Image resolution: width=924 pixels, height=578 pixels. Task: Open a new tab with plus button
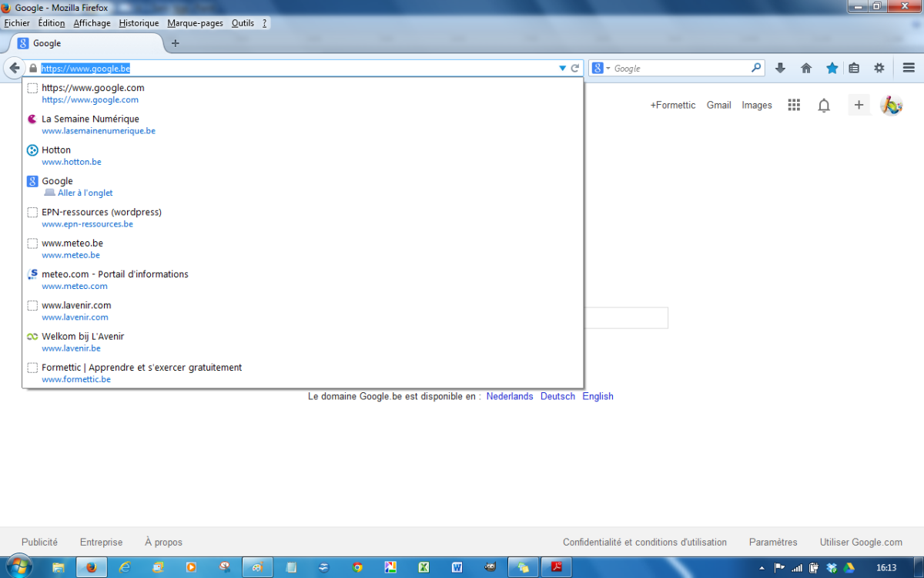tap(175, 43)
